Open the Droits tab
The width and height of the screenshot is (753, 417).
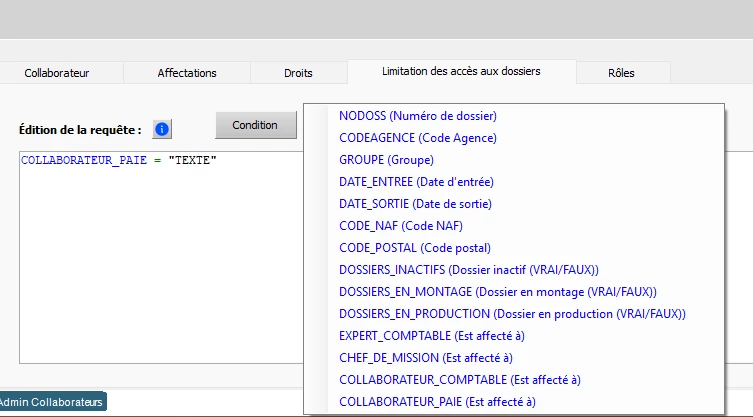tap(298, 73)
